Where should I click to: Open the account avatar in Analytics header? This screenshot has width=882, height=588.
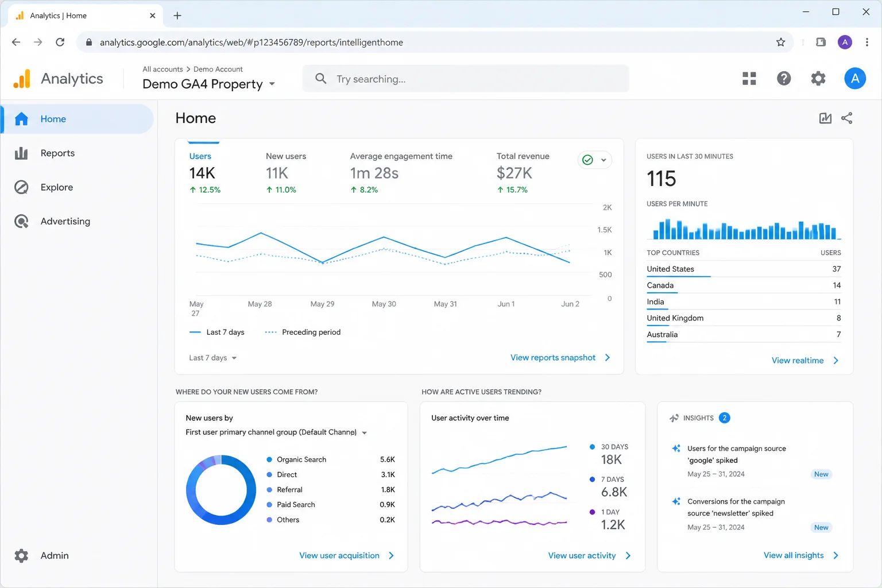[855, 79]
